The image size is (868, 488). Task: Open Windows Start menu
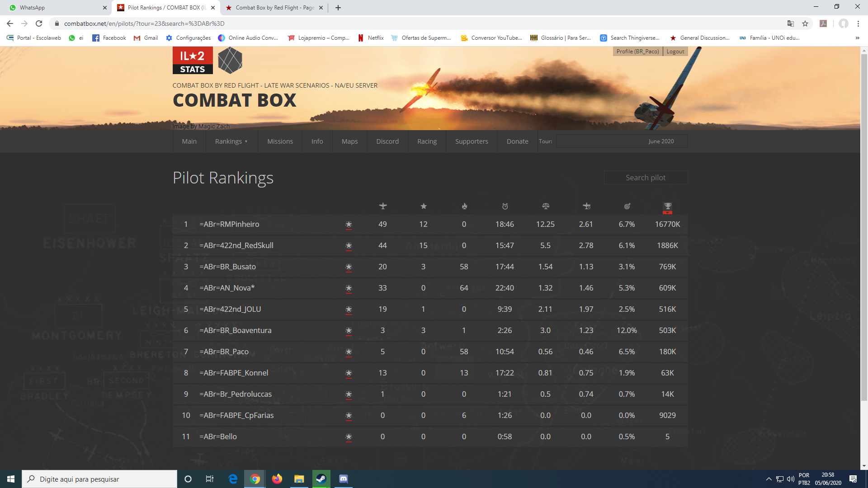(11, 479)
